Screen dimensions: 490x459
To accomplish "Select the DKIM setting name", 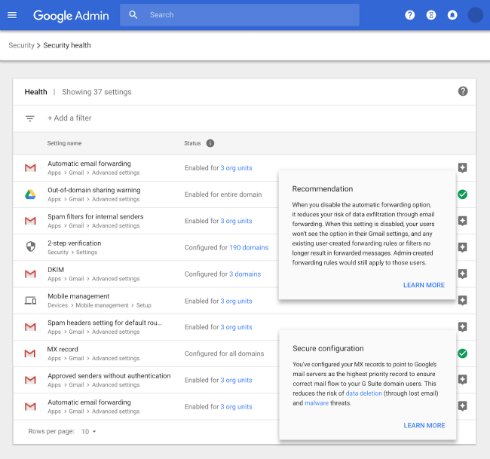I will pos(56,269).
